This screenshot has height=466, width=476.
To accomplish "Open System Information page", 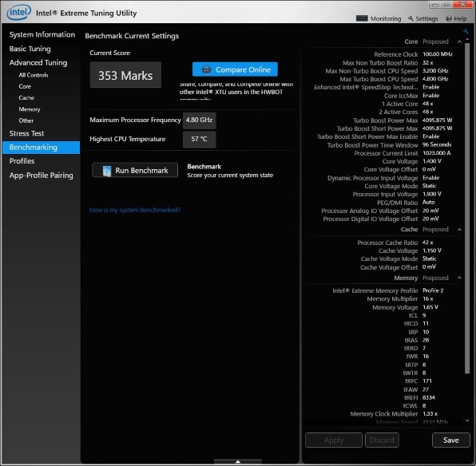I will [x=42, y=34].
